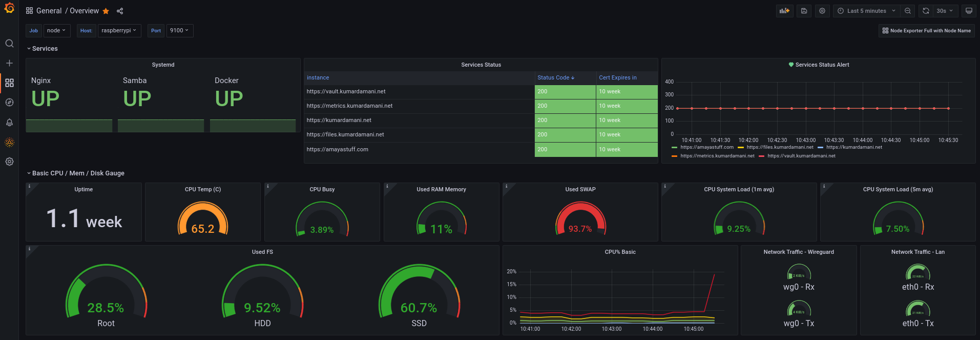
Task: Open the Last 5 minutes time picker
Action: click(x=866, y=11)
